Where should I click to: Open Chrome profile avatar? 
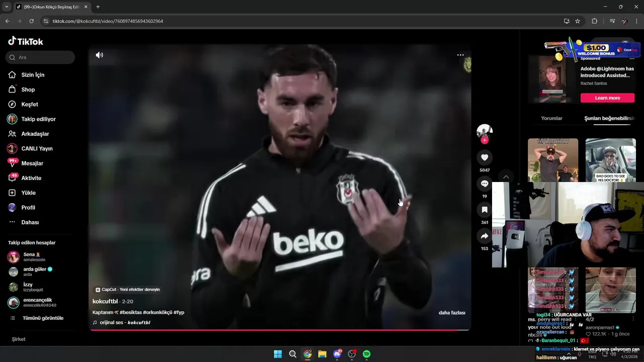pos(624,21)
